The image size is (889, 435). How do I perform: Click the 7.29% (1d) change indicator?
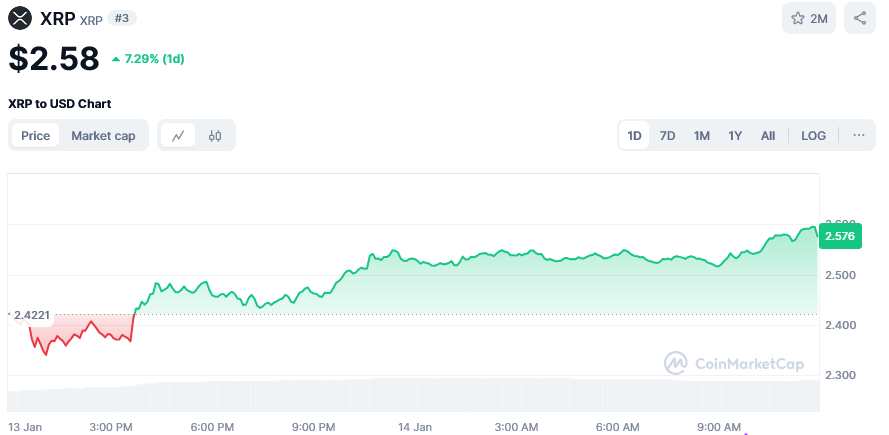click(x=148, y=58)
